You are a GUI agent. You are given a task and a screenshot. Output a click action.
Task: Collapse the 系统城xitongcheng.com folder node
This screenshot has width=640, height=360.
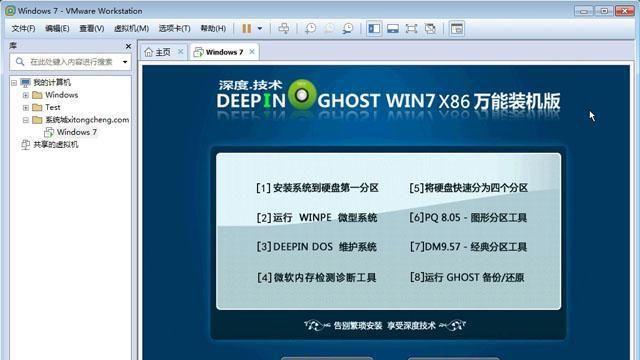[x=25, y=120]
